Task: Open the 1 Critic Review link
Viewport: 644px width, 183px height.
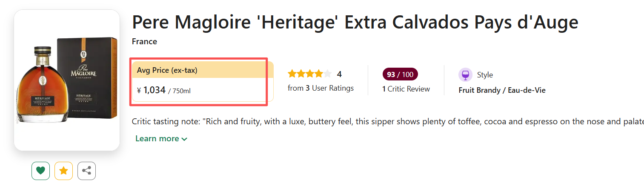Action: coord(406,89)
